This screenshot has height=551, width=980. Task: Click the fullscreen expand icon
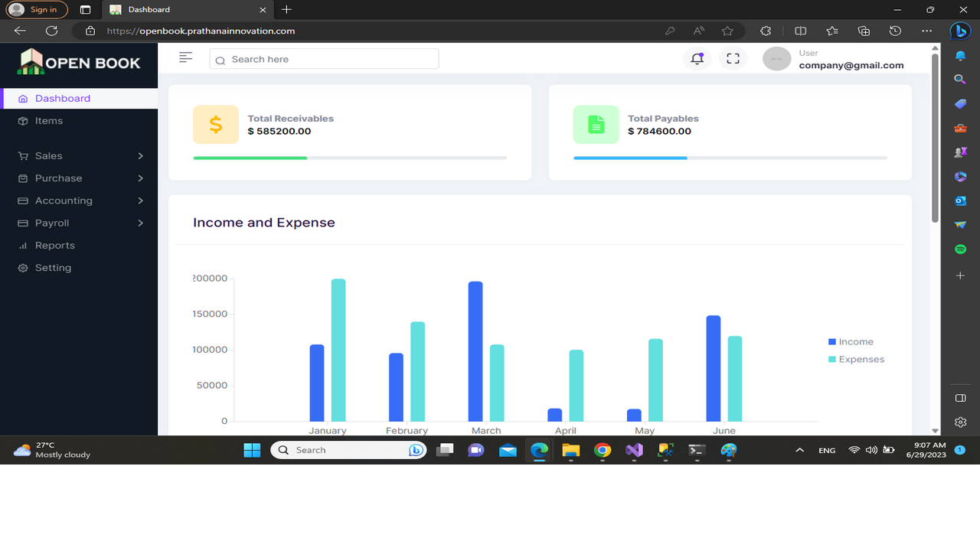tap(733, 58)
